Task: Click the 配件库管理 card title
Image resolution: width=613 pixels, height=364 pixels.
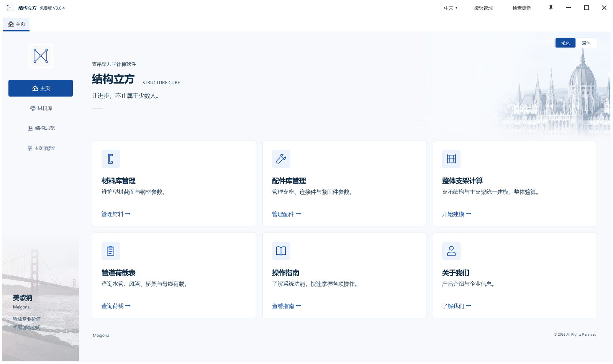Action: pos(289,181)
